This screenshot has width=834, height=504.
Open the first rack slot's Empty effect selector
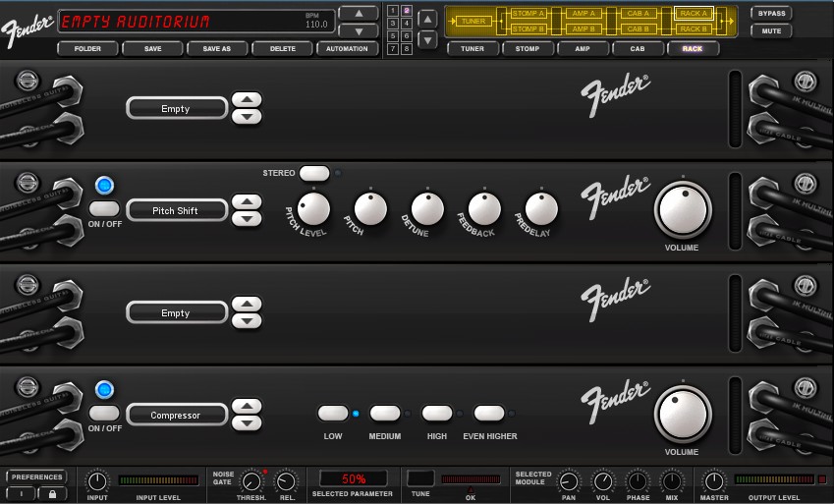pyautogui.click(x=177, y=109)
